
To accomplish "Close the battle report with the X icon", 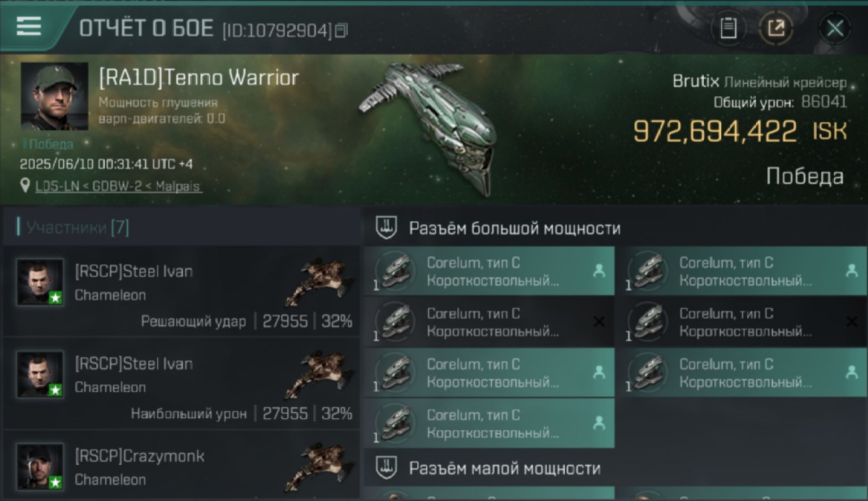I will coord(835,28).
